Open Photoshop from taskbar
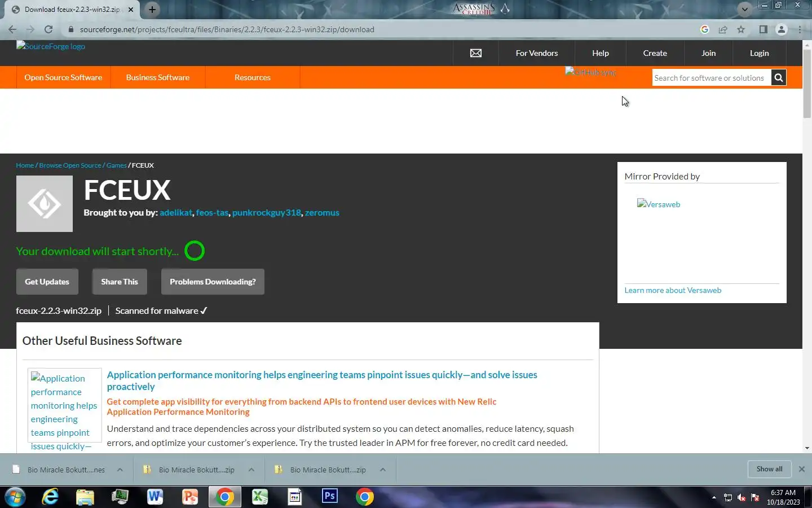This screenshot has height=508, width=812. point(330,496)
